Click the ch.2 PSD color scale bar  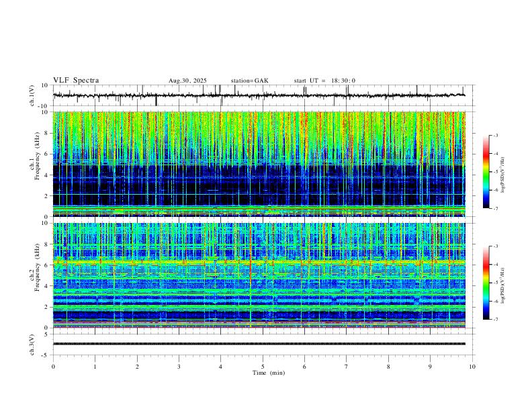(x=486, y=283)
